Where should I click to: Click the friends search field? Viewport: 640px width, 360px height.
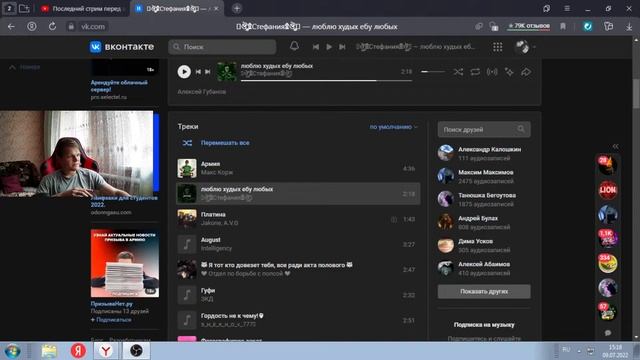pyautogui.click(x=484, y=129)
